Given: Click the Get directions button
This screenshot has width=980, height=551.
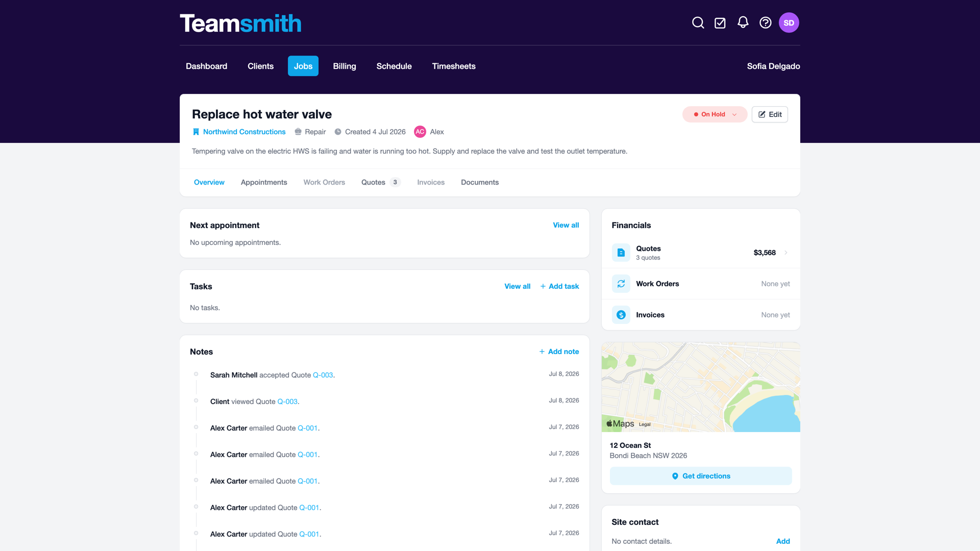Looking at the screenshot, I should pos(701,476).
